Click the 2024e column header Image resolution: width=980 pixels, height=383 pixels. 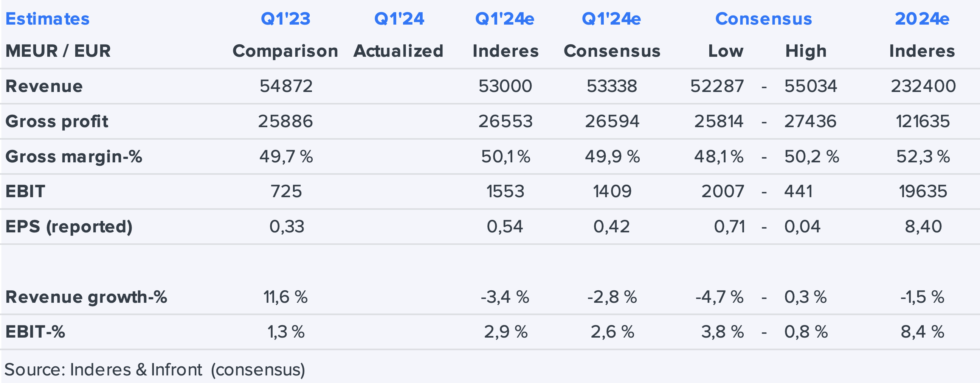click(922, 19)
